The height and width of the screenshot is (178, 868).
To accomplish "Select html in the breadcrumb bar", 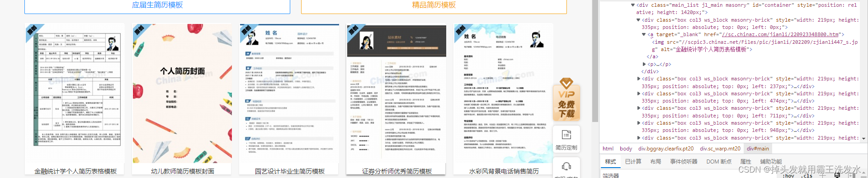I will [x=608, y=149].
